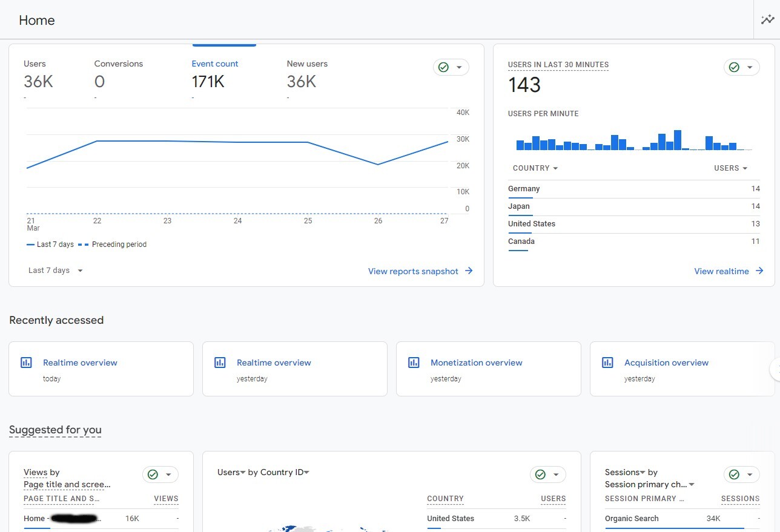Open data quality dropdown on Views by Page title card
Image resolution: width=780 pixels, height=532 pixels.
point(160,475)
